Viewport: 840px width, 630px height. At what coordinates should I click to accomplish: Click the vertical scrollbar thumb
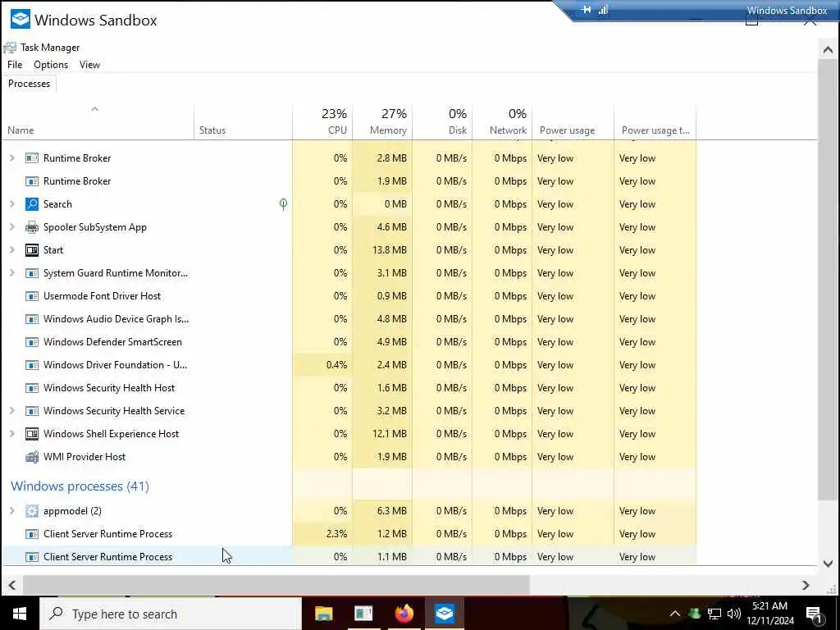pos(828,281)
